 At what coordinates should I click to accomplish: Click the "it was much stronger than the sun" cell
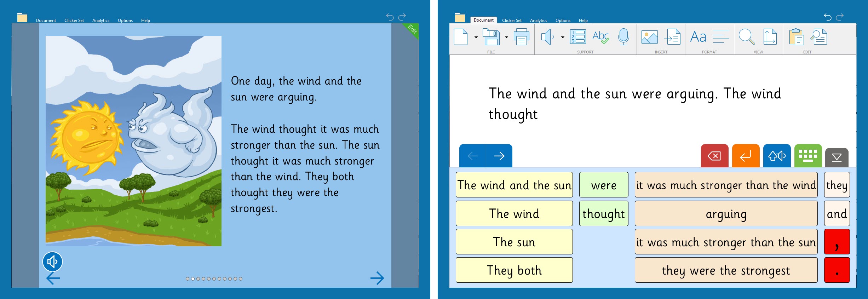click(x=726, y=242)
